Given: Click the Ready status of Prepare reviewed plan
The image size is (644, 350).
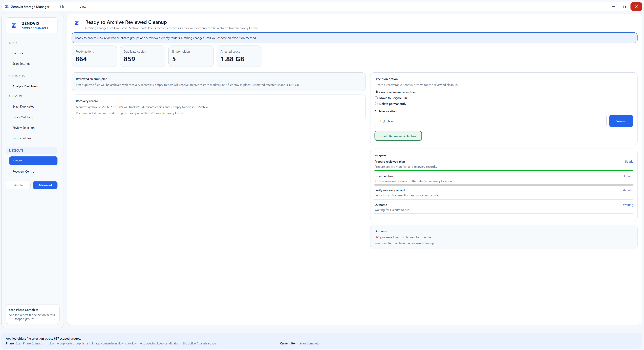Looking at the screenshot, I should tap(629, 161).
